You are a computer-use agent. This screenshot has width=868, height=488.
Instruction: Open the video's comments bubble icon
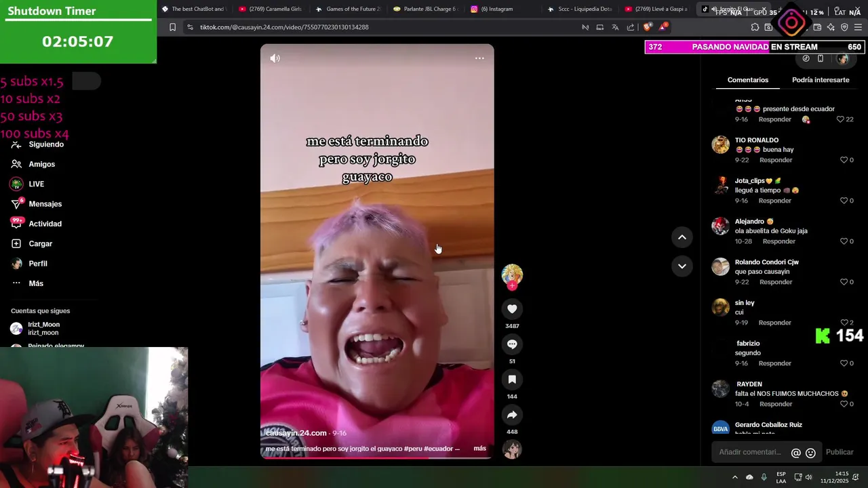point(512,344)
